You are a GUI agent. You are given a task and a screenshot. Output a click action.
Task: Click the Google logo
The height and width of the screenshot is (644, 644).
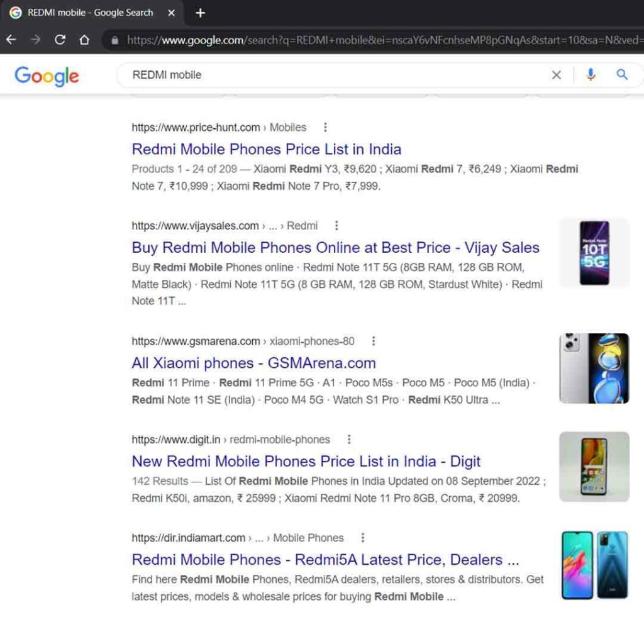pyautogui.click(x=47, y=76)
